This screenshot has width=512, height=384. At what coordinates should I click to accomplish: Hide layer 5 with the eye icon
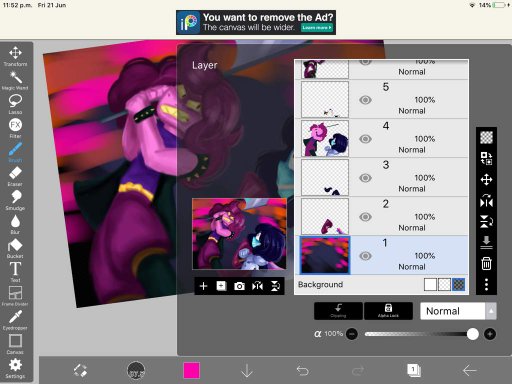(365, 100)
